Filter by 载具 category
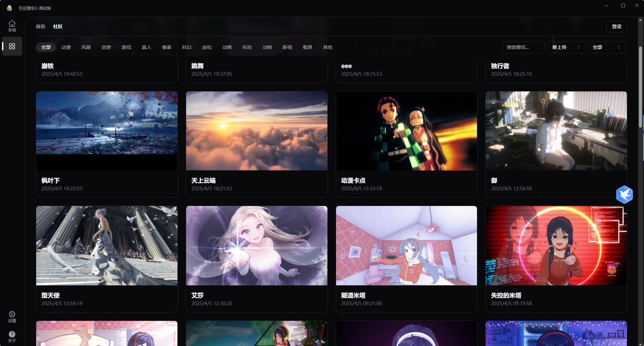Screen dimensions: 644x346 tap(308, 47)
